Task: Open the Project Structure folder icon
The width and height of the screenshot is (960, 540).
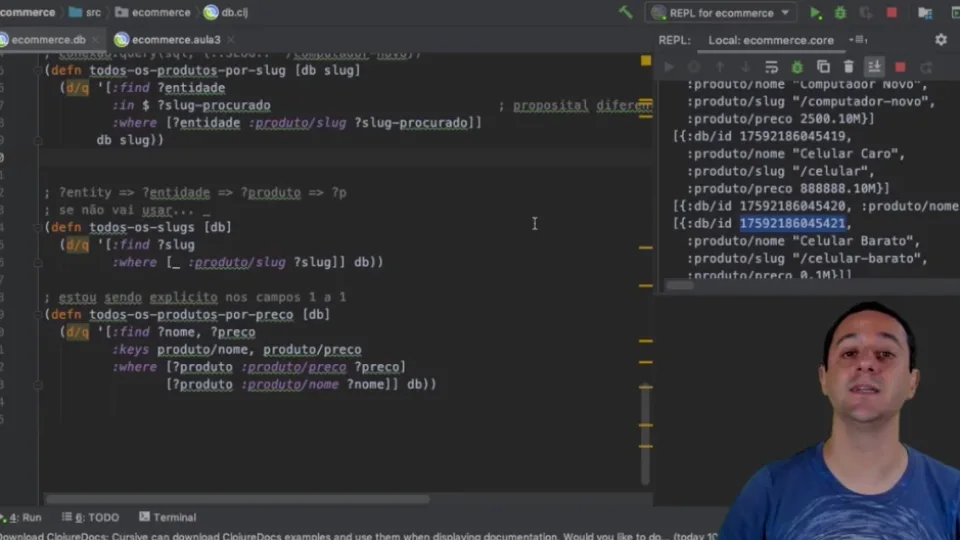Action: (924, 13)
